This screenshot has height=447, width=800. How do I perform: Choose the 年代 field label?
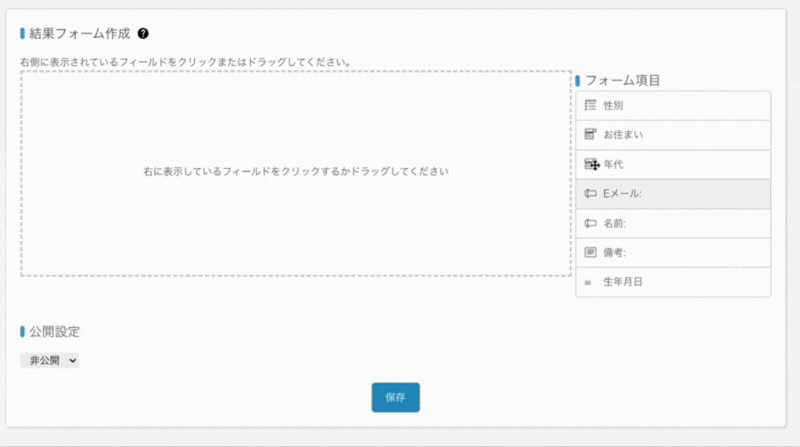pos(614,164)
